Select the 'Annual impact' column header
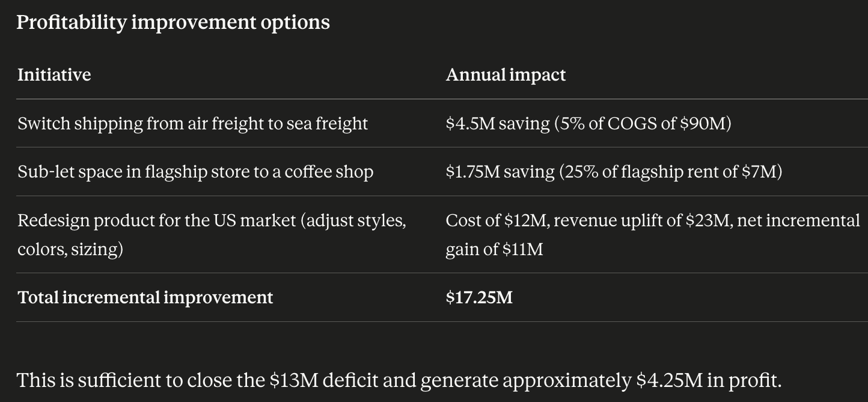The width and height of the screenshot is (868, 402). click(x=506, y=75)
